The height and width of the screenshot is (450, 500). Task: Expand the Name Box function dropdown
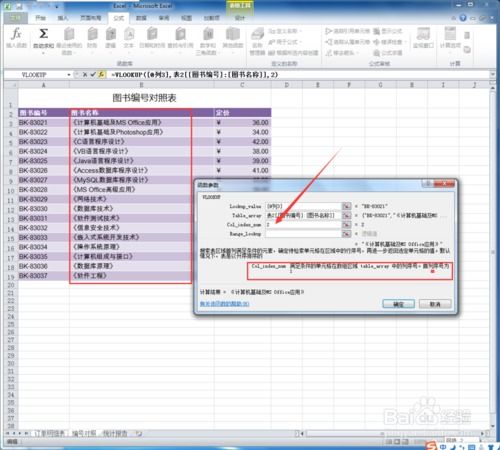tap(69, 75)
